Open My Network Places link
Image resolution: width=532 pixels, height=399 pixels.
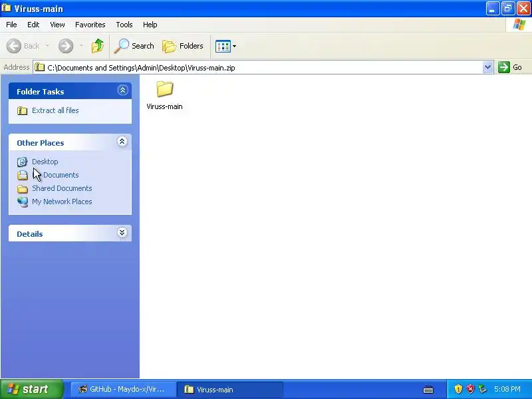(62, 201)
